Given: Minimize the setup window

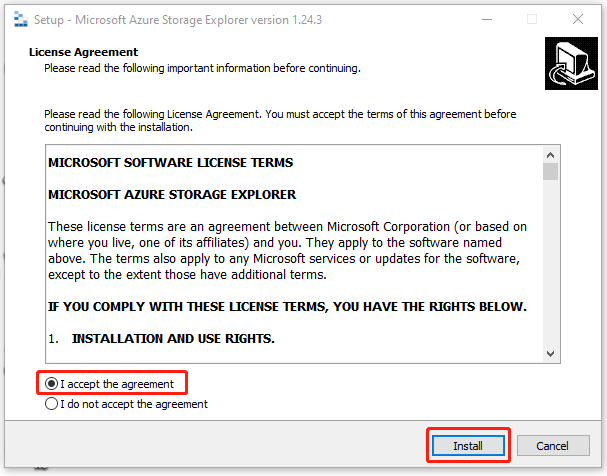Looking at the screenshot, I should pos(487,19).
